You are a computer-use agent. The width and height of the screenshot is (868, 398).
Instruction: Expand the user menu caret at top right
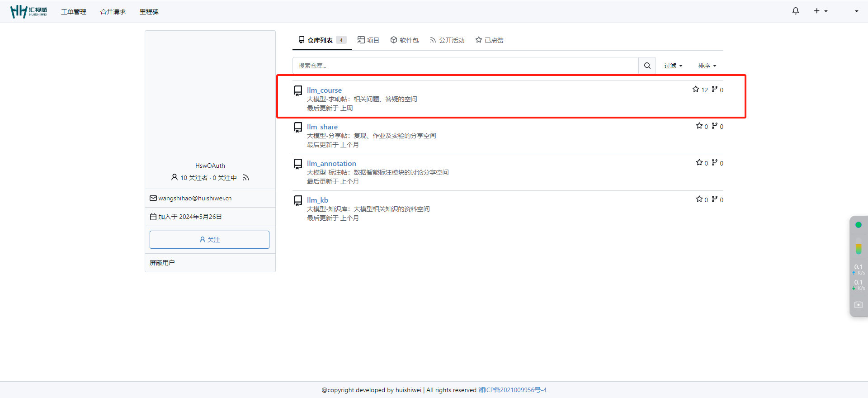click(x=856, y=11)
